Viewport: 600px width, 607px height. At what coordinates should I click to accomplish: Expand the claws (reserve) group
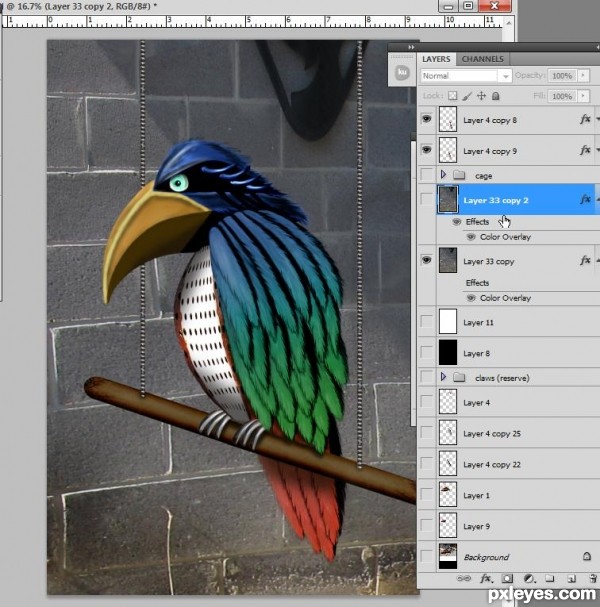[x=444, y=377]
